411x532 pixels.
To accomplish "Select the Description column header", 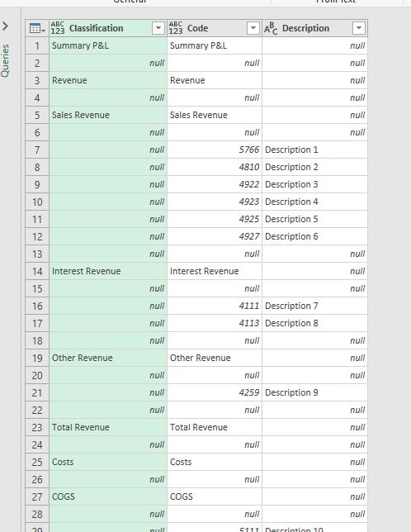I will (x=314, y=28).
